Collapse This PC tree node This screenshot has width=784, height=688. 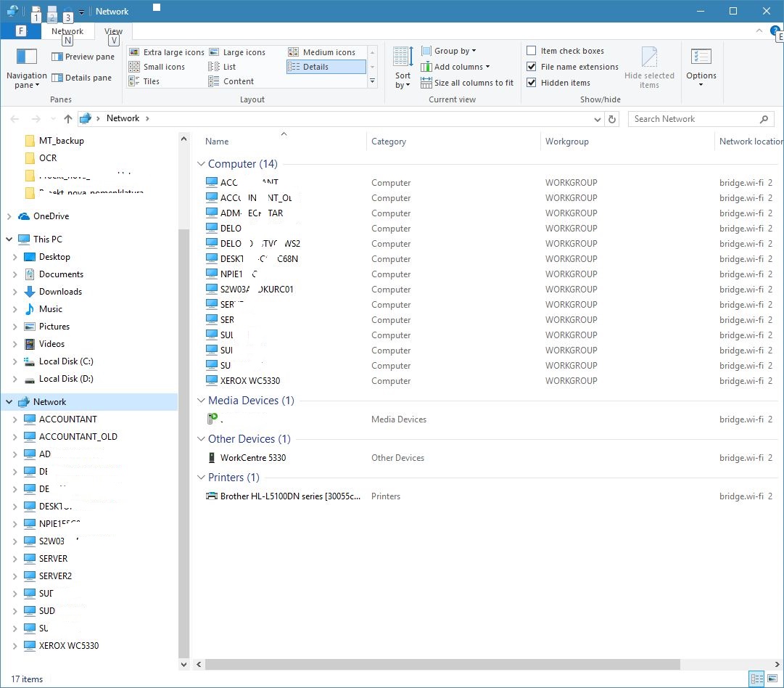coord(9,239)
